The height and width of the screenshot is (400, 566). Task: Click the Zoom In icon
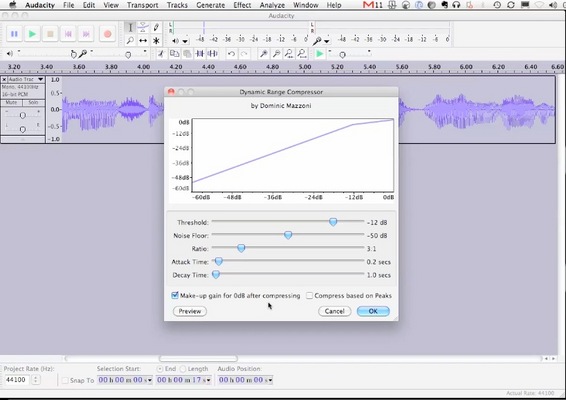click(x=264, y=54)
